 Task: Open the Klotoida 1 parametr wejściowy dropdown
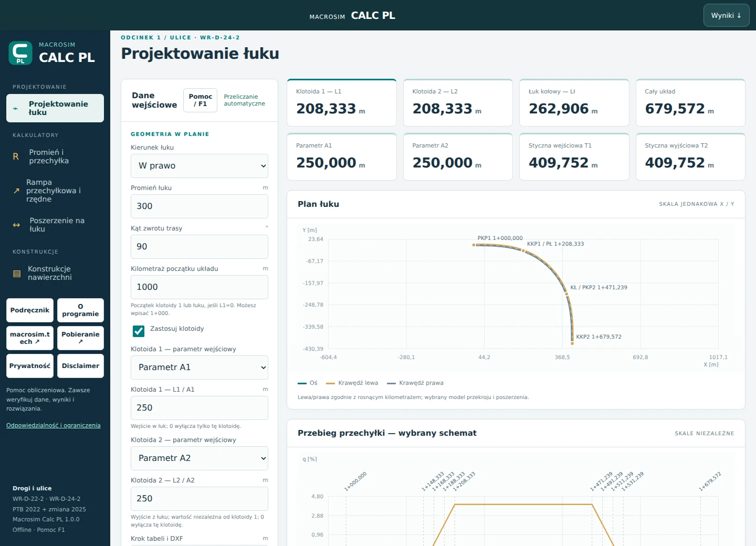point(199,367)
